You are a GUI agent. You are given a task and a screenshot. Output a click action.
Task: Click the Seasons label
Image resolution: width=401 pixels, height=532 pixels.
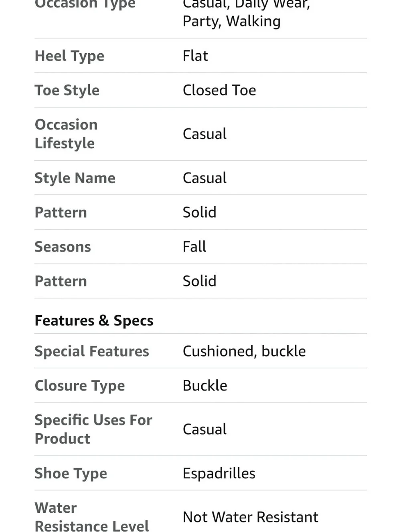pos(63,247)
